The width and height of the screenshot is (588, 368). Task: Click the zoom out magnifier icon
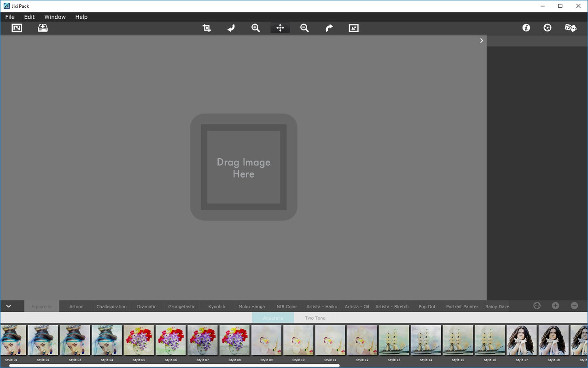304,28
